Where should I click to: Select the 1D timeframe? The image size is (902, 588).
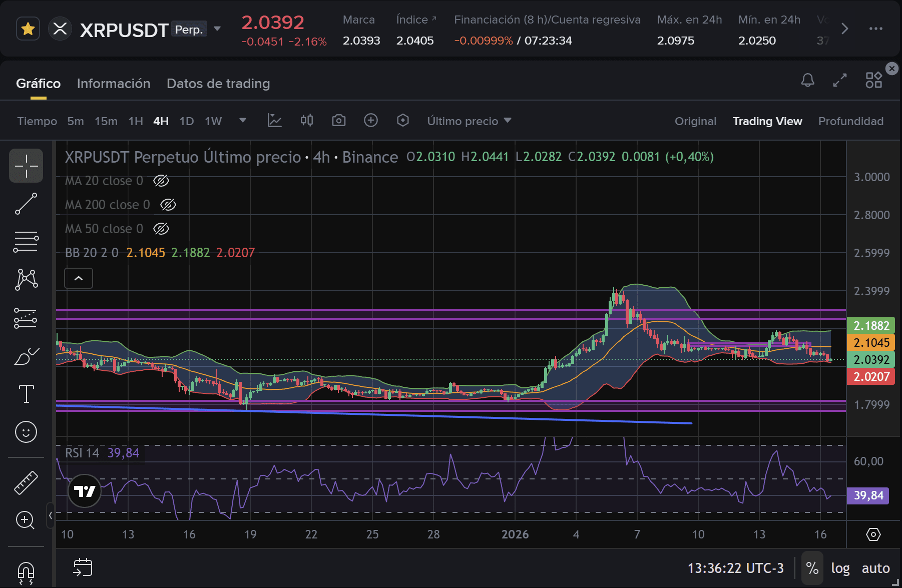pyautogui.click(x=186, y=121)
